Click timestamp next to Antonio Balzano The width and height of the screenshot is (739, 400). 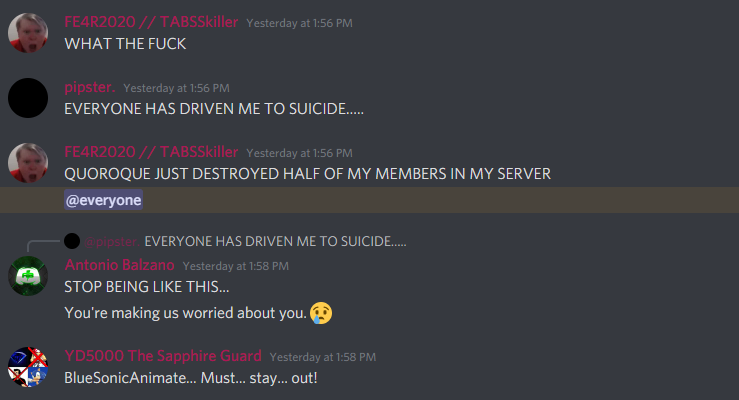point(236,266)
